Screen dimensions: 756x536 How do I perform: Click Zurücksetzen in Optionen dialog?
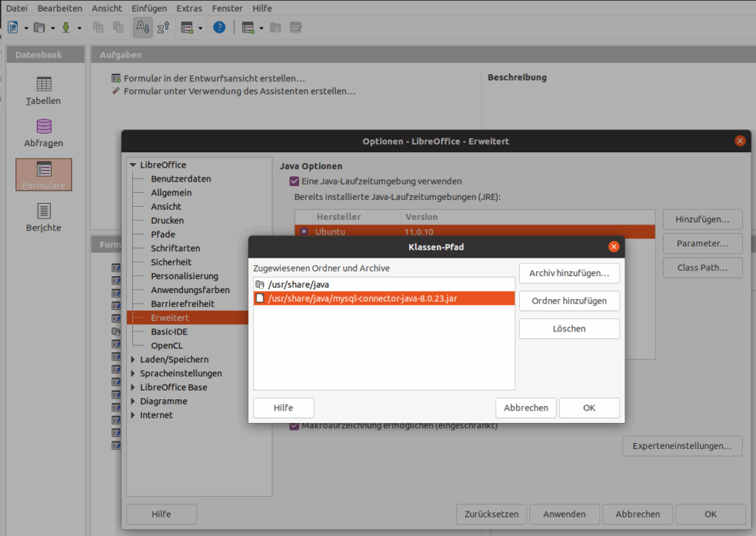click(492, 515)
